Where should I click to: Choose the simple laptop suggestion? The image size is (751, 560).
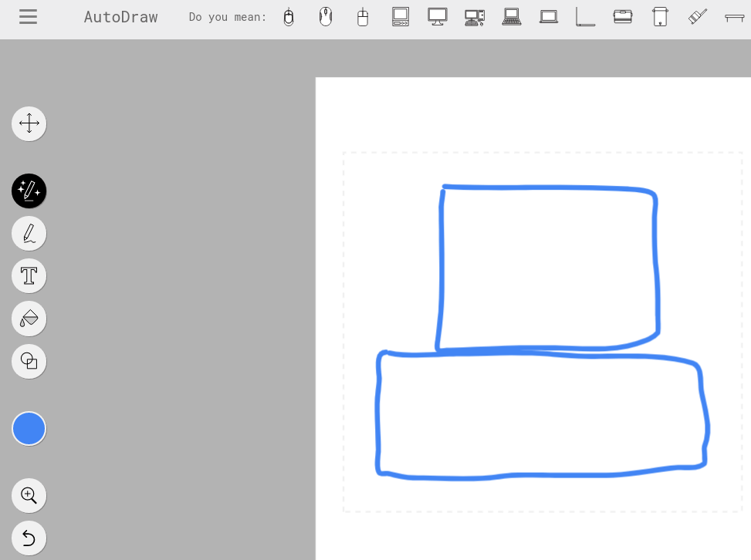pos(549,17)
